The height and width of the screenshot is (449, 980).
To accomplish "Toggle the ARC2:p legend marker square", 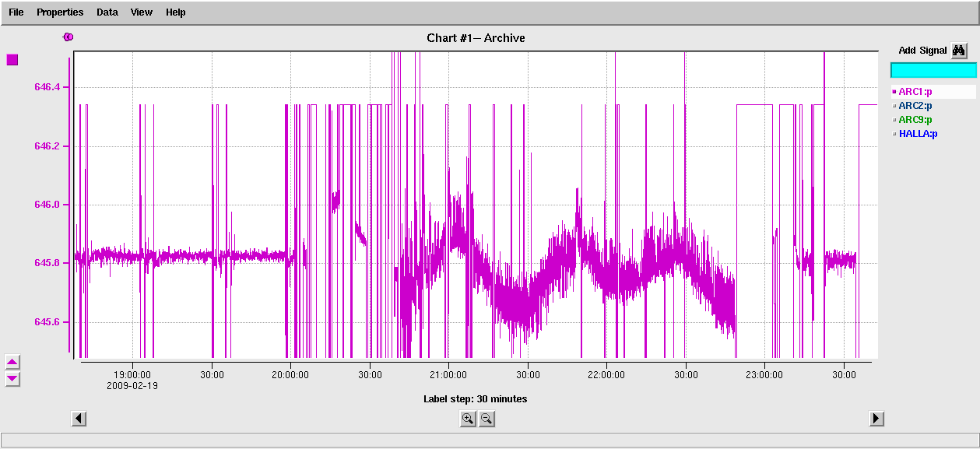I will [x=894, y=105].
